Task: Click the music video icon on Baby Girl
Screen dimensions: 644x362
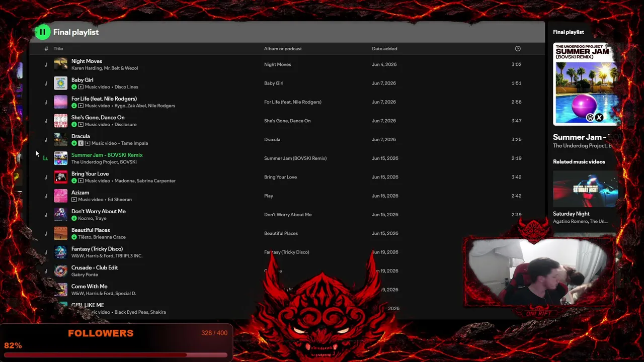Action: click(x=80, y=87)
